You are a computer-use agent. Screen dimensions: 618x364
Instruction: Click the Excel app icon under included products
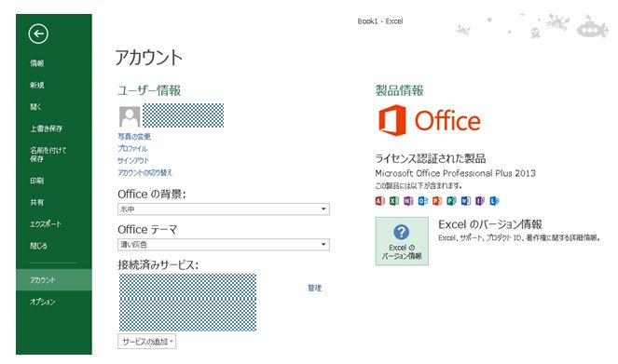[x=394, y=201]
